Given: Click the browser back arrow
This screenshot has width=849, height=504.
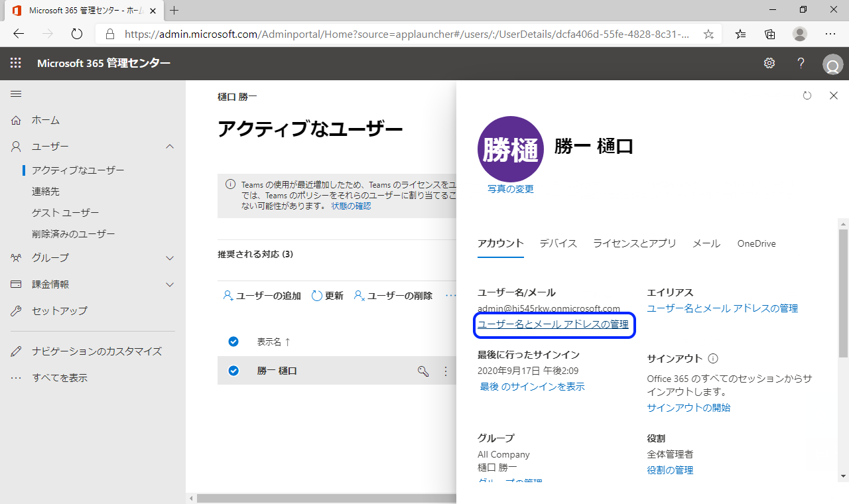Looking at the screenshot, I should tap(19, 34).
